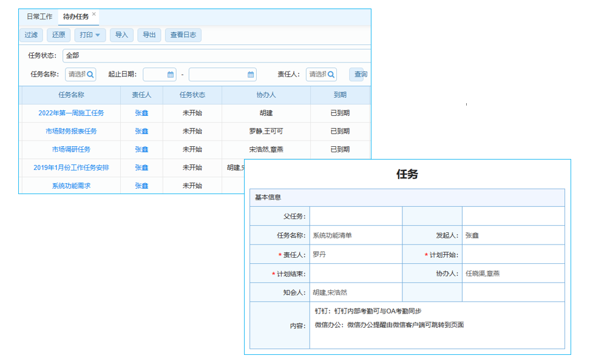Click the restore (还原) icon
The image size is (607, 364).
58,35
